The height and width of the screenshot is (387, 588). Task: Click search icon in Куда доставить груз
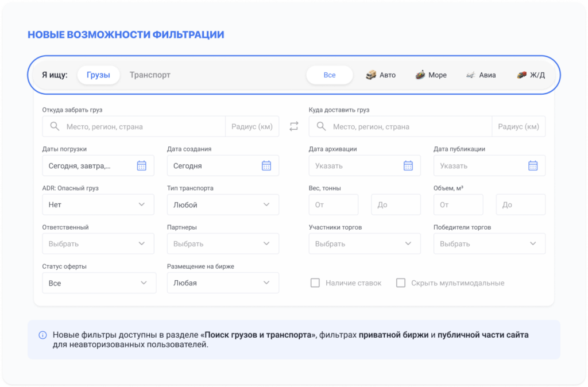pos(322,126)
